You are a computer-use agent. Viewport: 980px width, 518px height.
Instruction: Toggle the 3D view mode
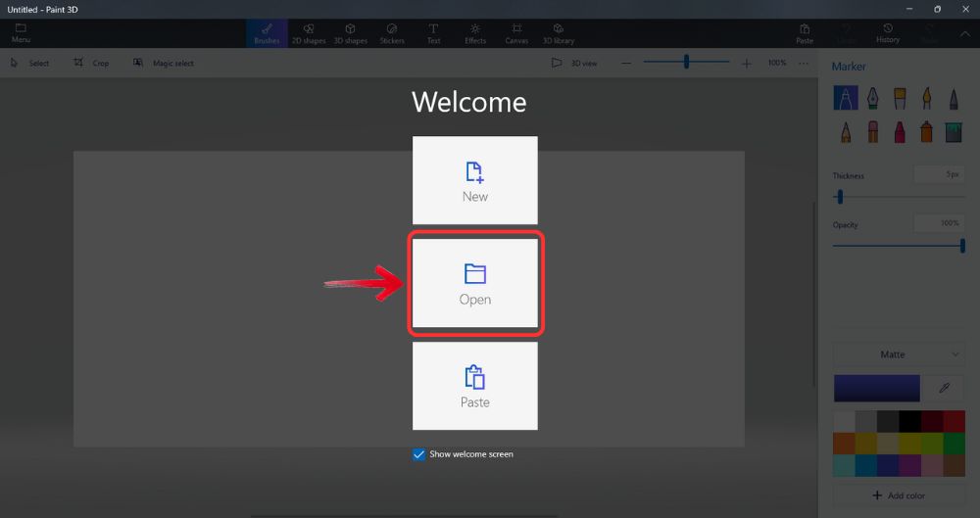tap(573, 63)
